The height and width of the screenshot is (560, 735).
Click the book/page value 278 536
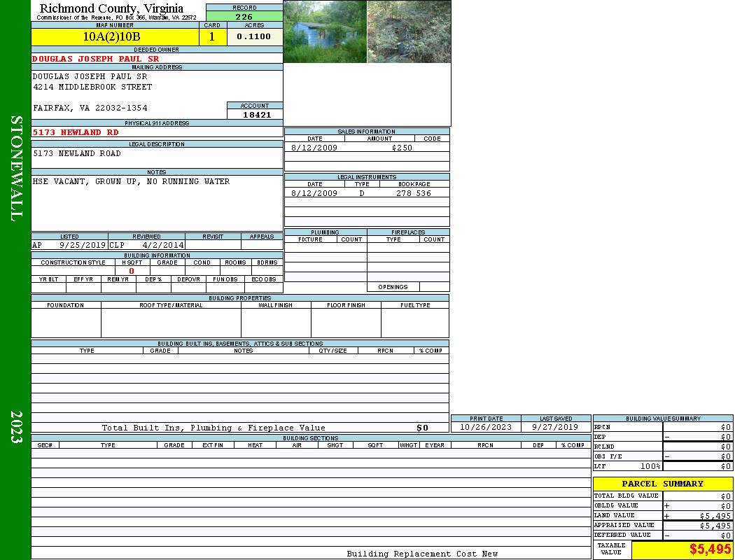point(413,193)
